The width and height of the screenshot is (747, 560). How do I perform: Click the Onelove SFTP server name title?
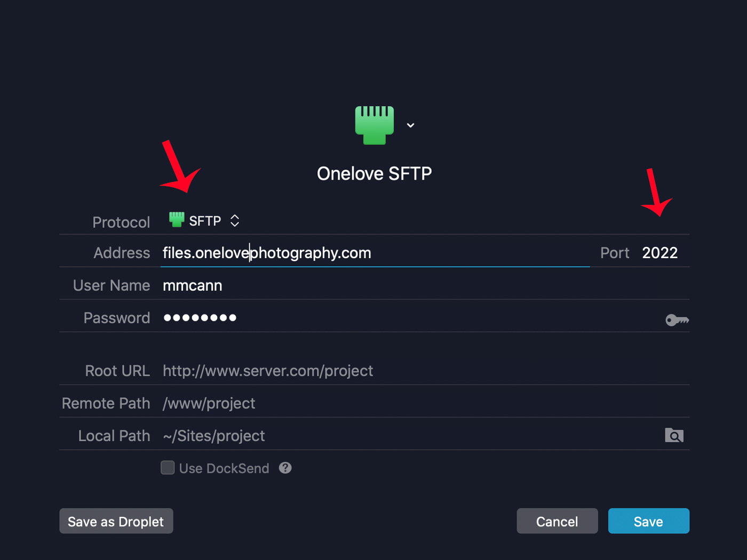(x=374, y=173)
